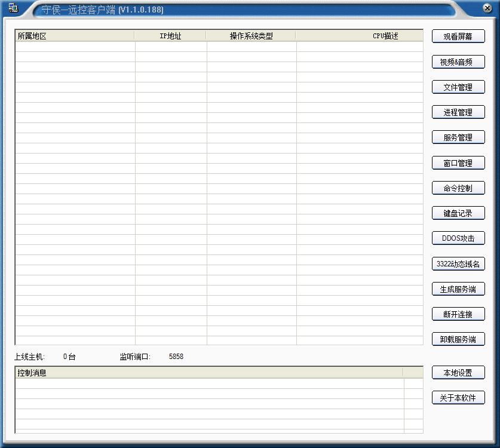
Task: Select the 操作系统类型 column header
Action: [x=251, y=36]
